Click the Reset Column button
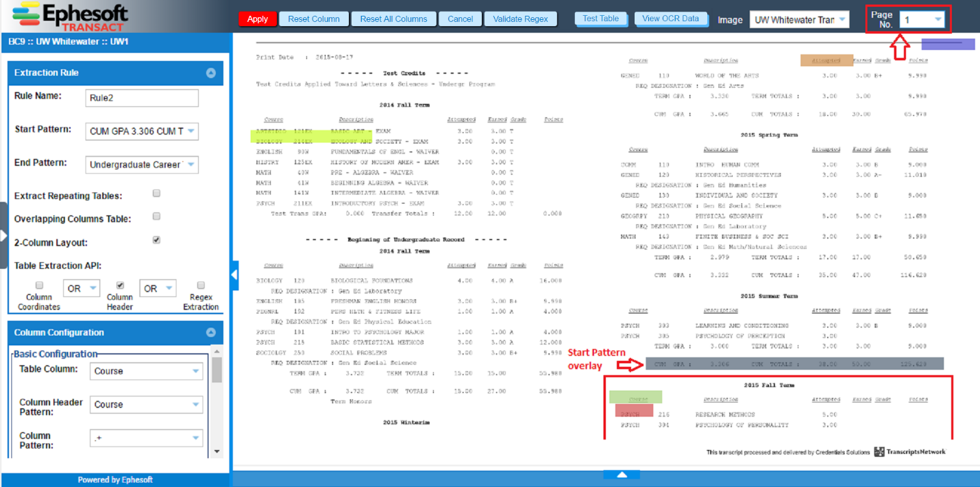980x487 pixels. click(314, 19)
